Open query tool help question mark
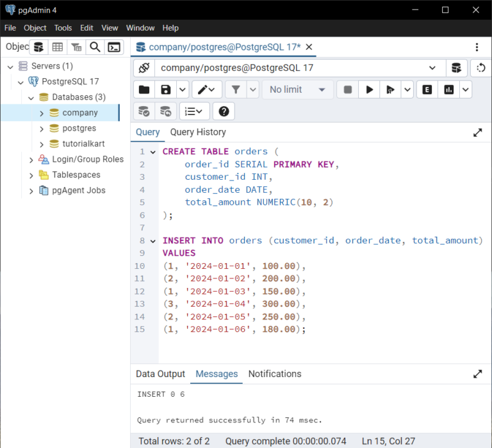492x448 pixels. [x=223, y=111]
